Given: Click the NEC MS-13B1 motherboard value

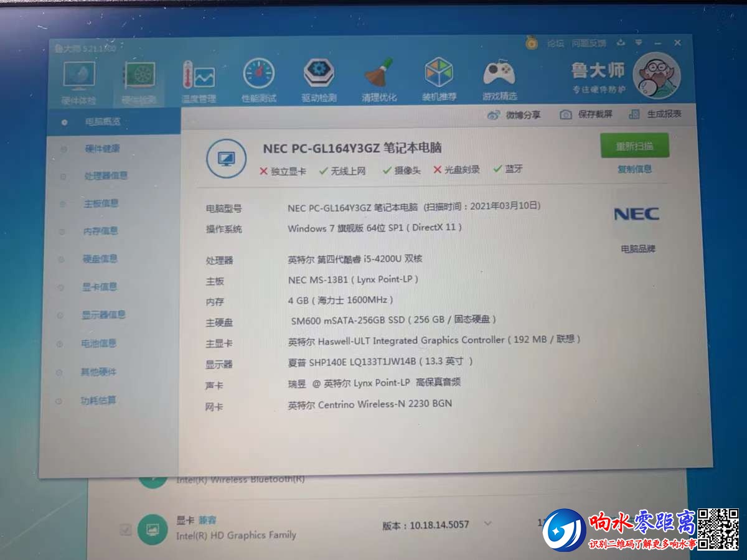Looking at the screenshot, I should 353,280.
